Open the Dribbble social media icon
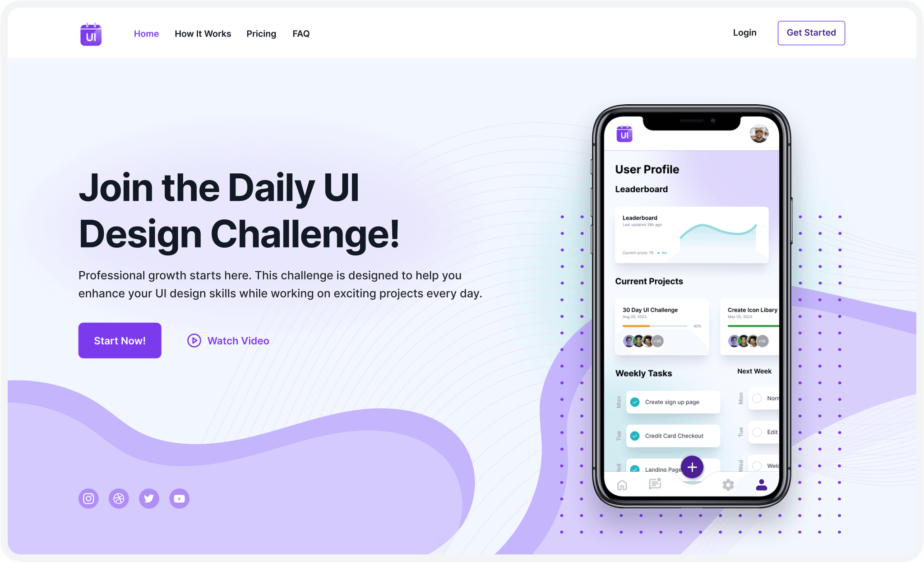This screenshot has width=924, height=562. [x=119, y=498]
